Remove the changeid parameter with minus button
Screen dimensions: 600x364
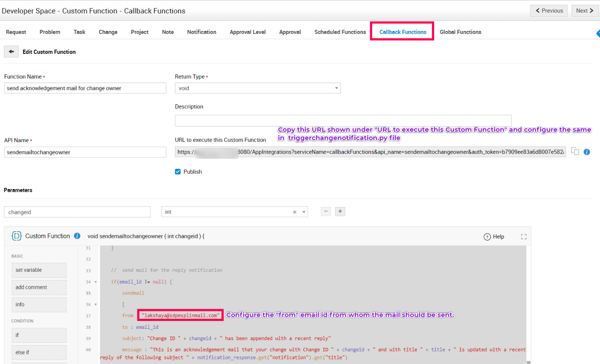326,212
